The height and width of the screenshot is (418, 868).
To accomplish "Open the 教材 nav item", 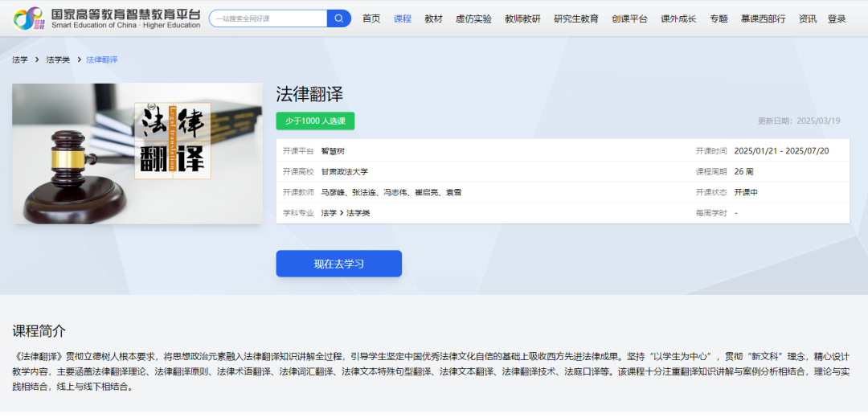I will pos(433,18).
